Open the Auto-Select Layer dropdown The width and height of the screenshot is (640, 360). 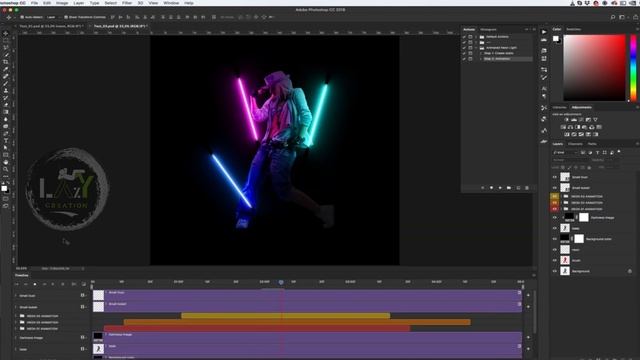click(53, 17)
